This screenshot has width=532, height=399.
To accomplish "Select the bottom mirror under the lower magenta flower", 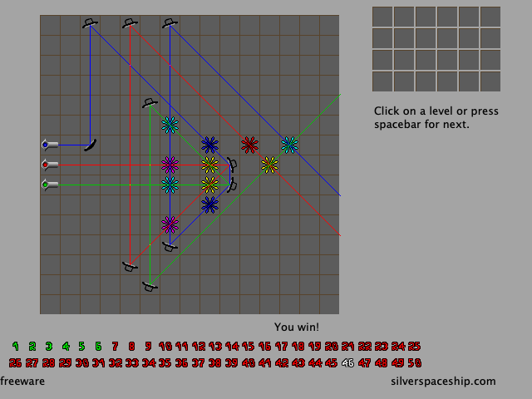I will coord(170,247).
